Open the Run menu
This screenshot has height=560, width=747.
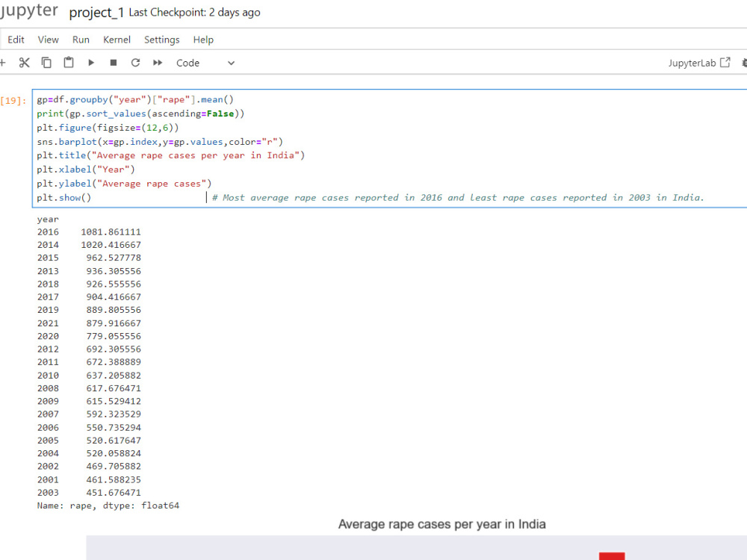coord(81,40)
